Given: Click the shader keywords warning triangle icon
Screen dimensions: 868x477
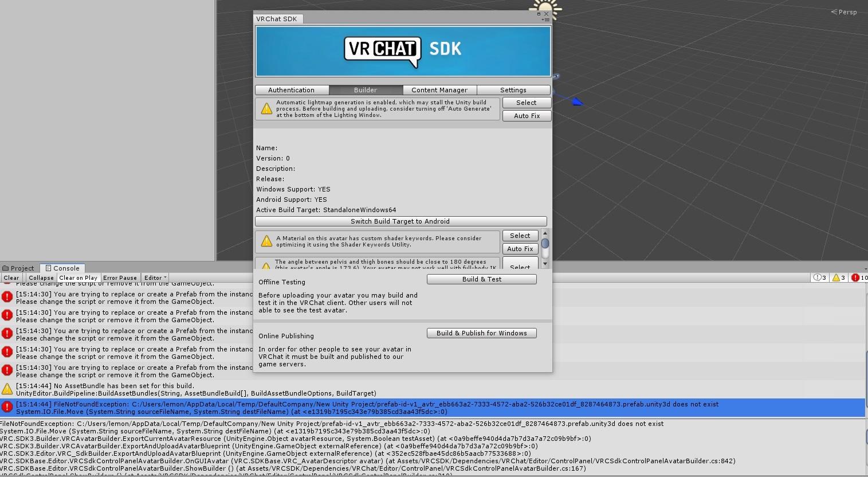Looking at the screenshot, I should click(266, 242).
